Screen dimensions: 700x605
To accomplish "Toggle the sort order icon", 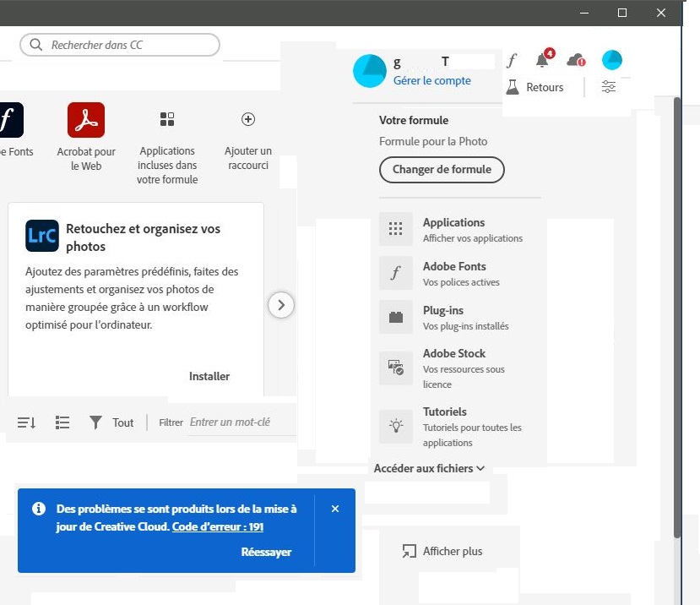I will tap(26, 422).
